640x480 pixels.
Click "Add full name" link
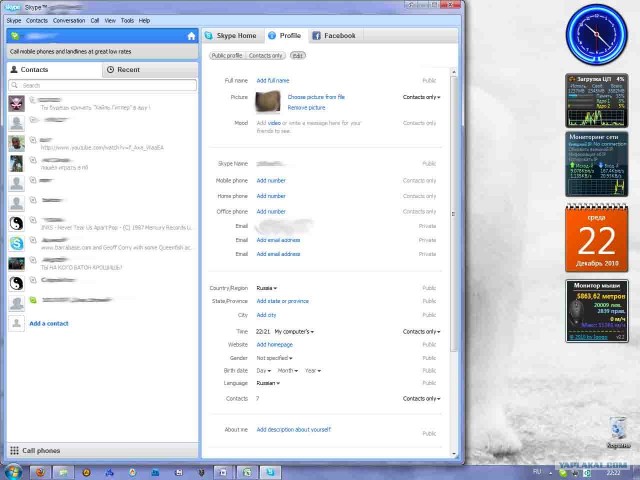(273, 81)
